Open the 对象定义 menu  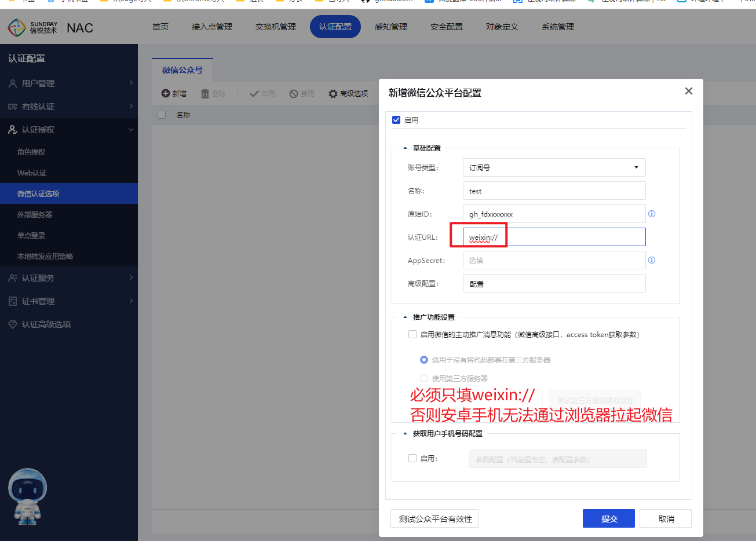pyautogui.click(x=502, y=27)
